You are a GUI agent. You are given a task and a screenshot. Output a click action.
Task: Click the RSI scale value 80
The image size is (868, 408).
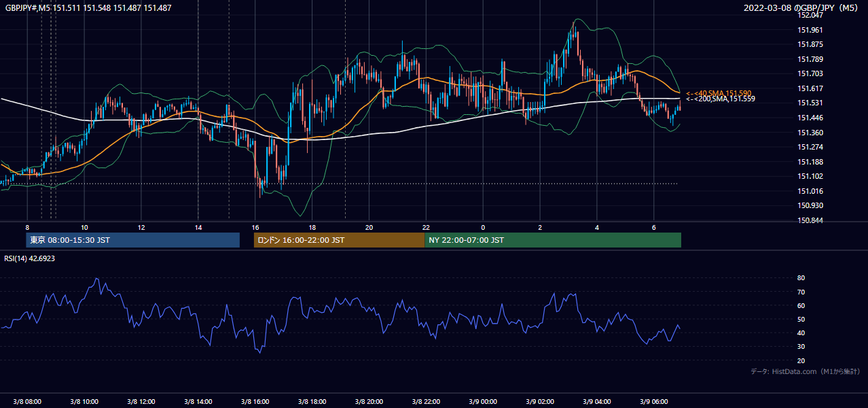click(x=801, y=278)
